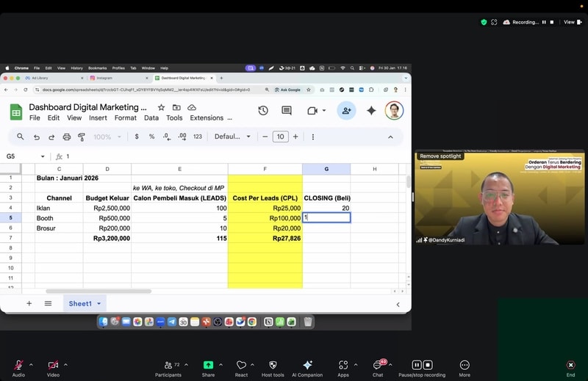Unmute the Audio microphone in Zoom
The width and height of the screenshot is (588, 381).
(x=18, y=365)
